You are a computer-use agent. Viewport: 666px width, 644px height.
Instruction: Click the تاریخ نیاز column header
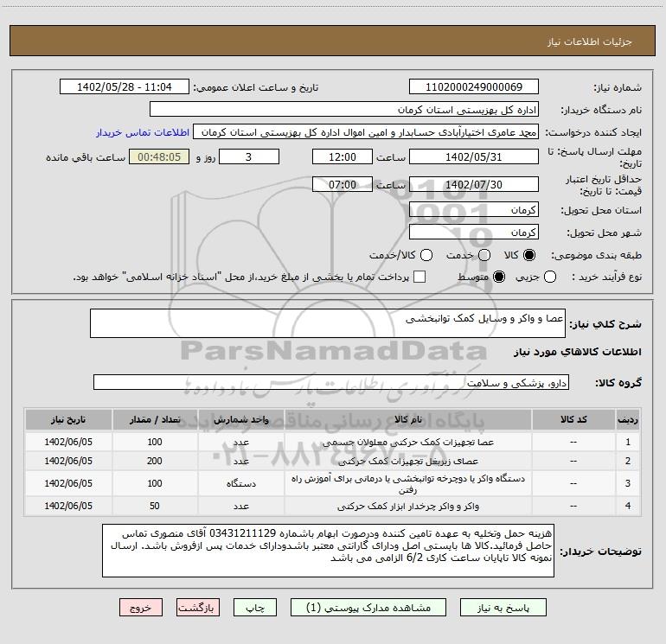(x=68, y=420)
